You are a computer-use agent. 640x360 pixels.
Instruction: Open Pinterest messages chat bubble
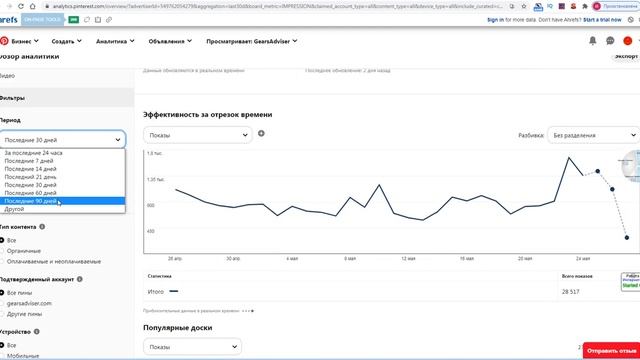(x=610, y=40)
